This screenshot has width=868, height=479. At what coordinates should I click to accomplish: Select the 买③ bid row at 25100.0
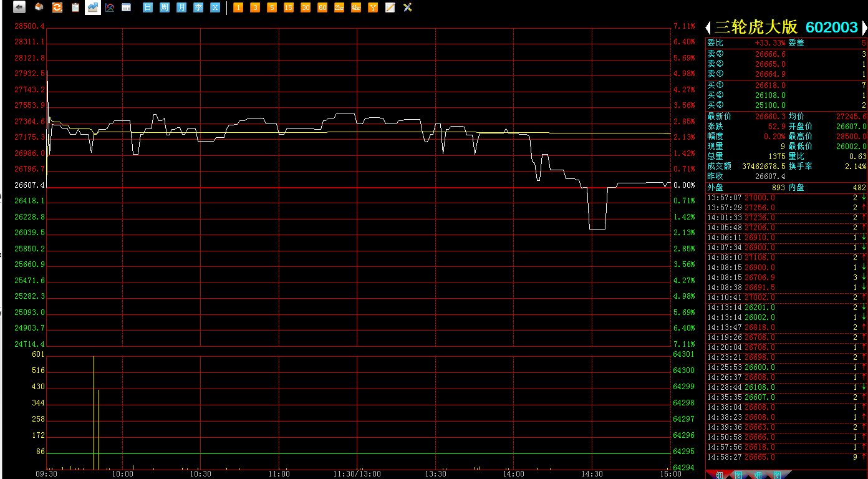[x=786, y=105]
